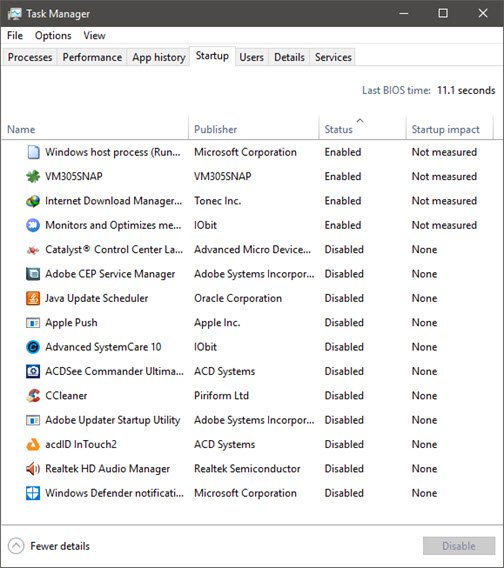Collapse view with Fewer details arrow
504x568 pixels.
click(16, 546)
